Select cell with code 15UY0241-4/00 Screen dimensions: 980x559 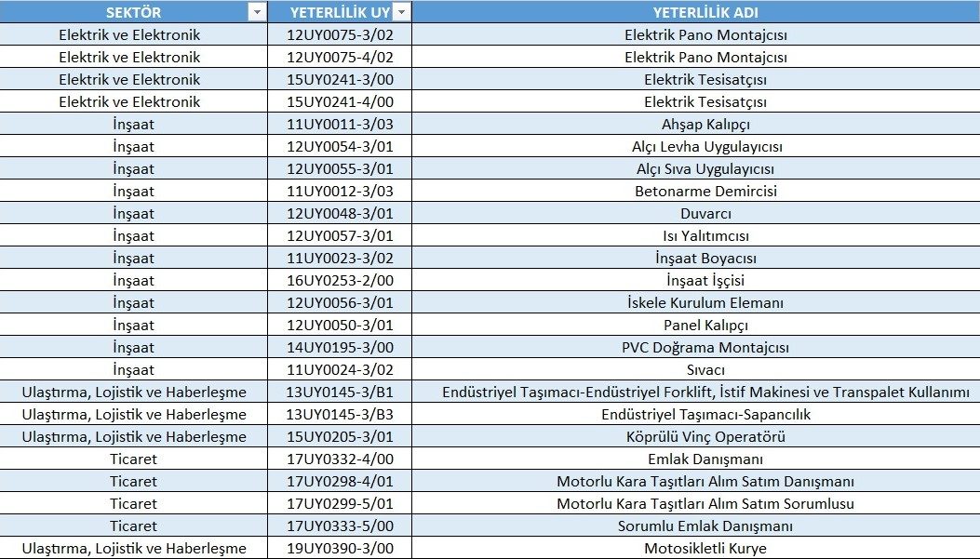coord(340,102)
